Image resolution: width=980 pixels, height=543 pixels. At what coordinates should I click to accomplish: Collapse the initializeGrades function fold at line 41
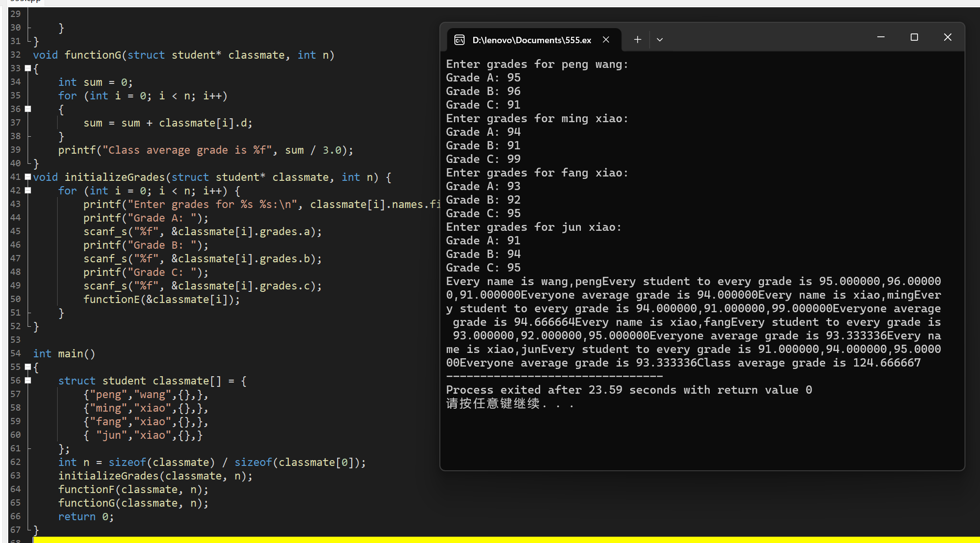[x=28, y=177]
